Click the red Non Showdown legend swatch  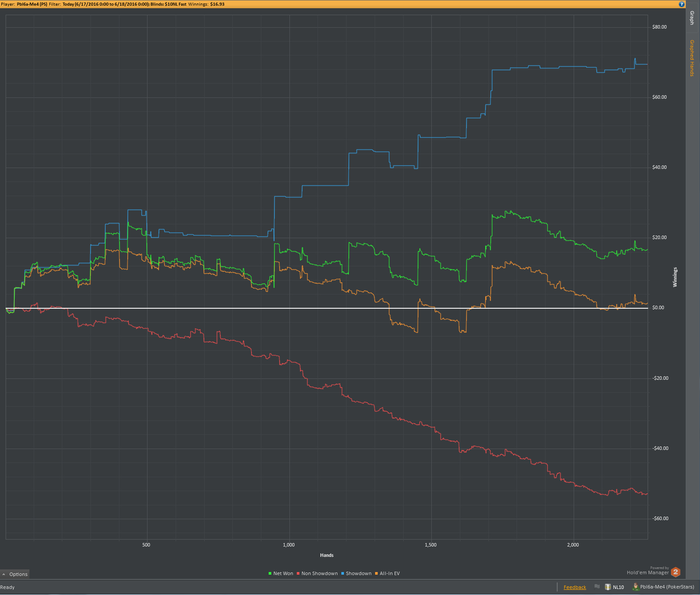(298, 574)
